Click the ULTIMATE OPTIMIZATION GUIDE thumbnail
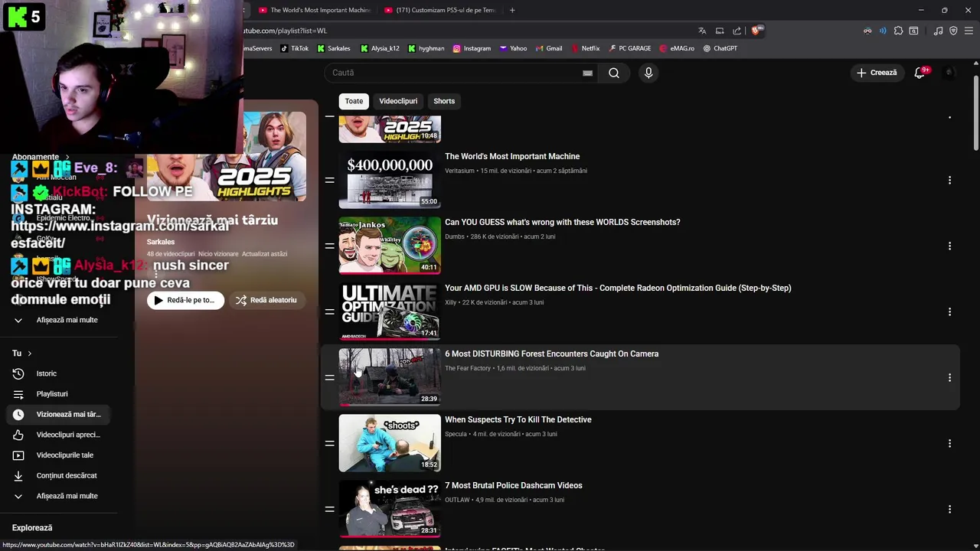 point(390,311)
